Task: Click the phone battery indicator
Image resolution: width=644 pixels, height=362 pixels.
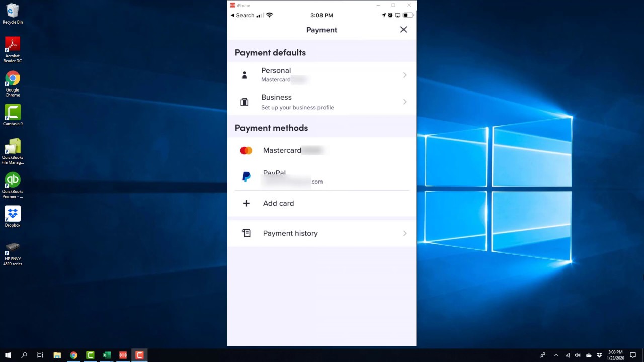Action: 408,15
